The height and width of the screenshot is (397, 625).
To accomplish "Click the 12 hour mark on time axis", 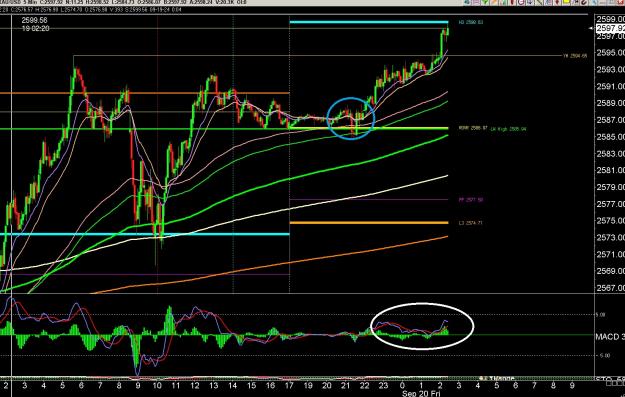I will click(195, 385).
